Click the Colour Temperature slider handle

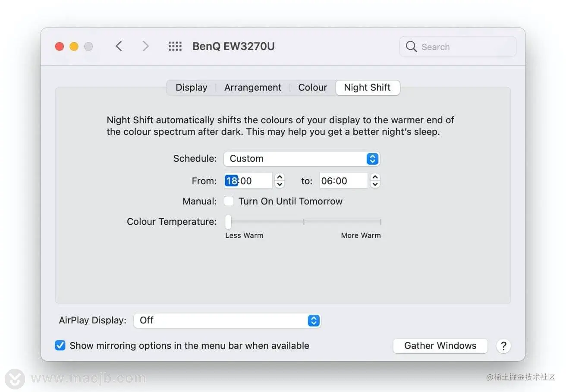click(x=228, y=222)
